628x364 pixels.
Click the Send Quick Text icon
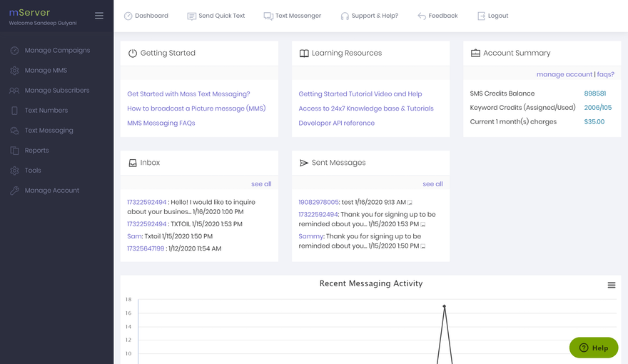(x=192, y=16)
